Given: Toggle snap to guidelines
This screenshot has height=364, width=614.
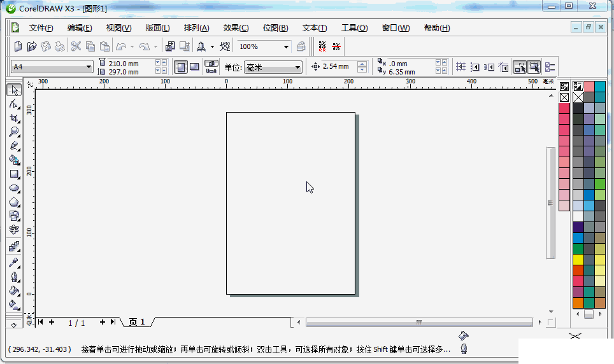Looking at the screenshot, I should click(x=475, y=67).
